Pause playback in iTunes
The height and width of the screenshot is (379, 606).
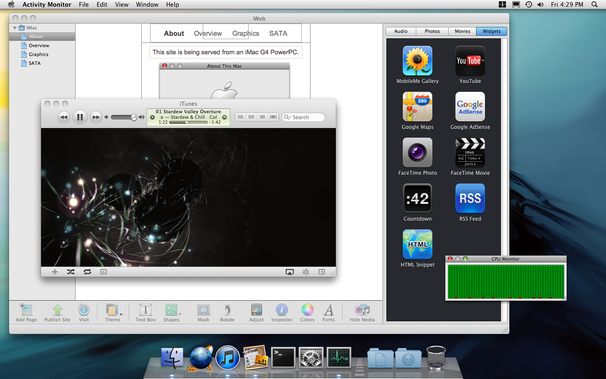tap(80, 117)
